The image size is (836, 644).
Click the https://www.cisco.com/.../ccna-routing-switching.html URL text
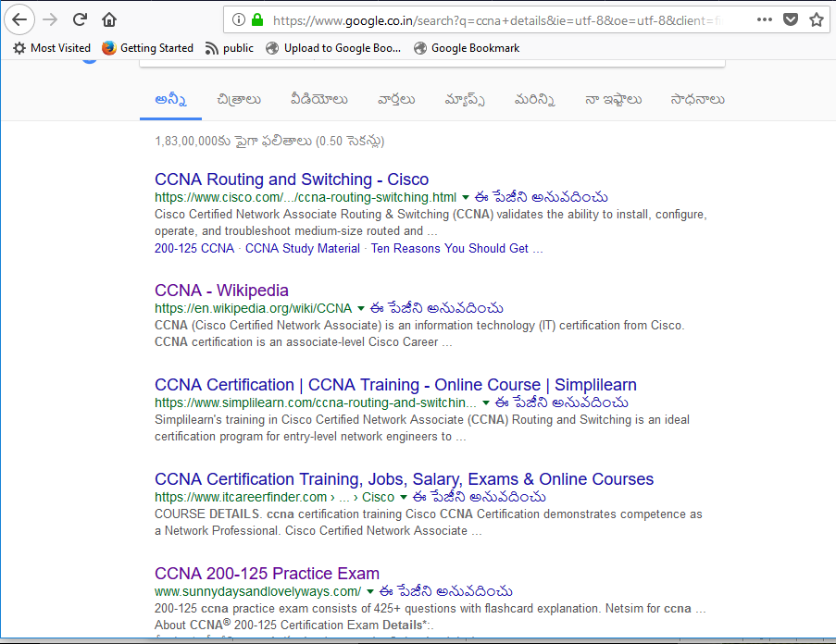306,197
